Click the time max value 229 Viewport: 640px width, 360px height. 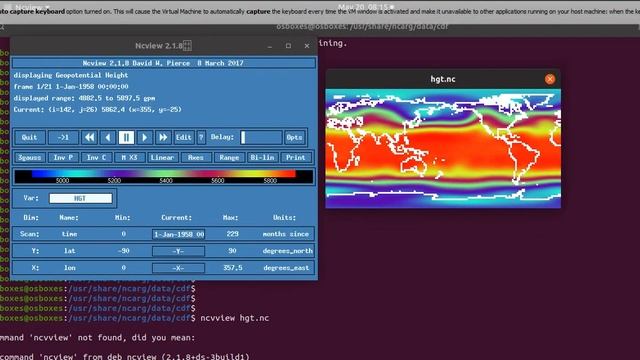[232, 234]
